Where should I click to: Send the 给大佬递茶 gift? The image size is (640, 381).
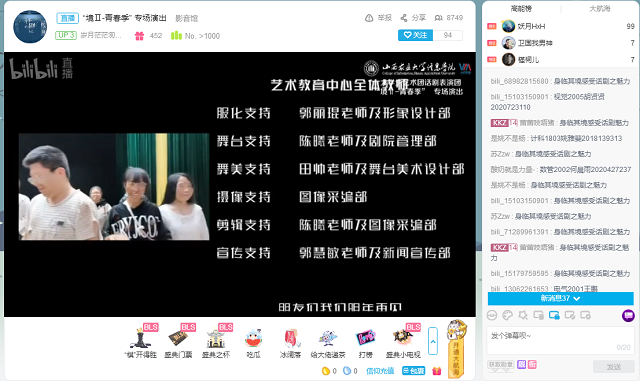click(x=328, y=343)
